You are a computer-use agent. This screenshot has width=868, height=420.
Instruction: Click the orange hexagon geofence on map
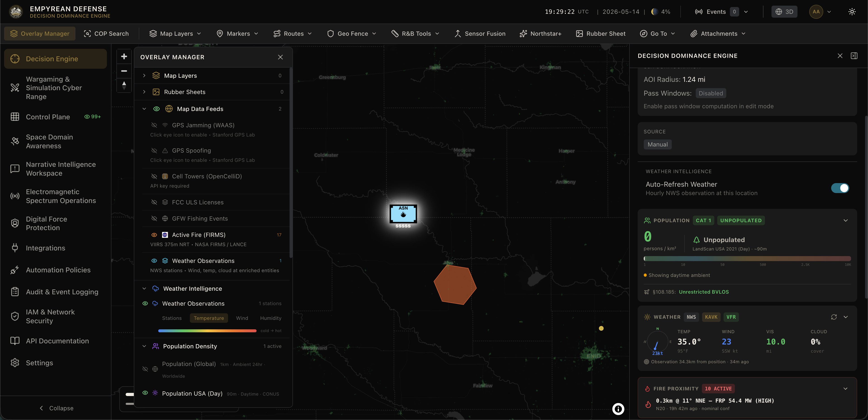pos(455,285)
